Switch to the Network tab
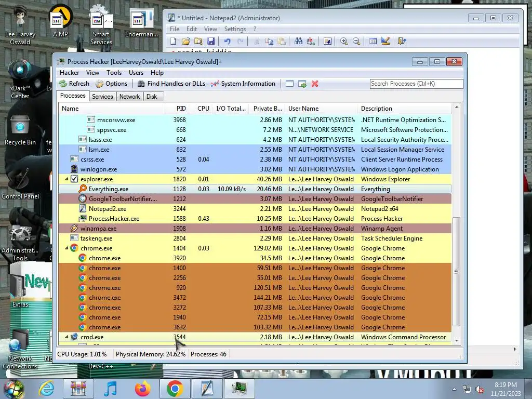The height and width of the screenshot is (399, 532). tap(129, 97)
